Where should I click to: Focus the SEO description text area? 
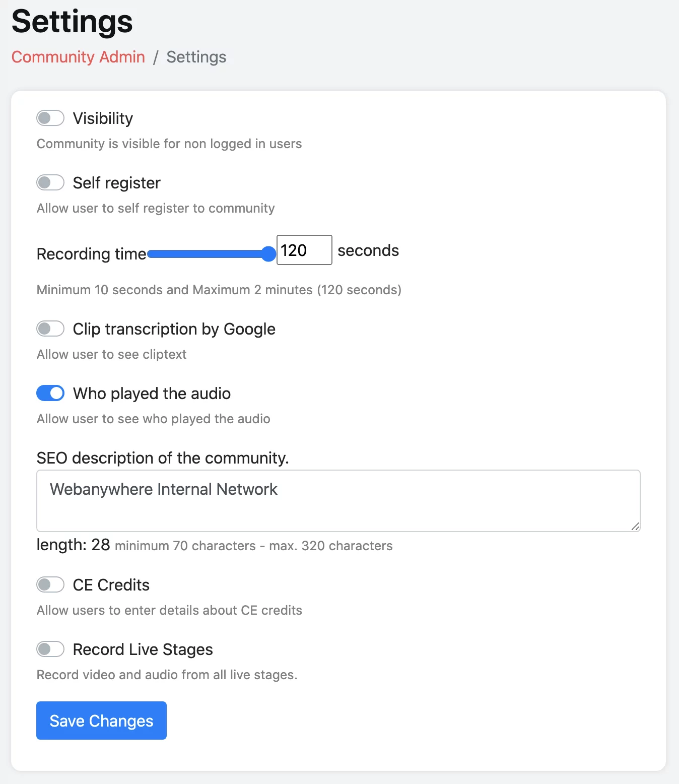tap(338, 501)
